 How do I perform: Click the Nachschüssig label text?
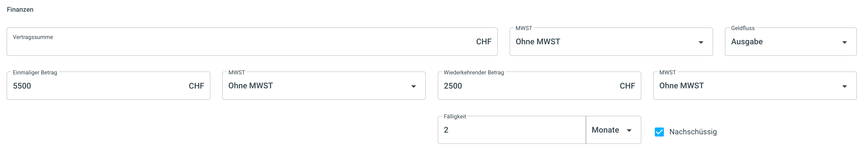693,132
